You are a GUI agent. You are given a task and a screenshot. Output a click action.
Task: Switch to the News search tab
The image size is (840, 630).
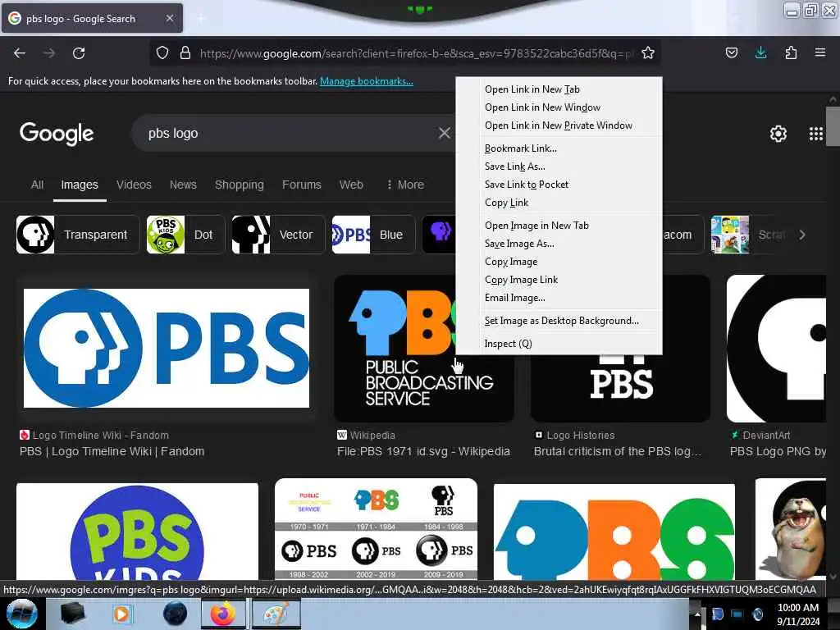(x=183, y=185)
